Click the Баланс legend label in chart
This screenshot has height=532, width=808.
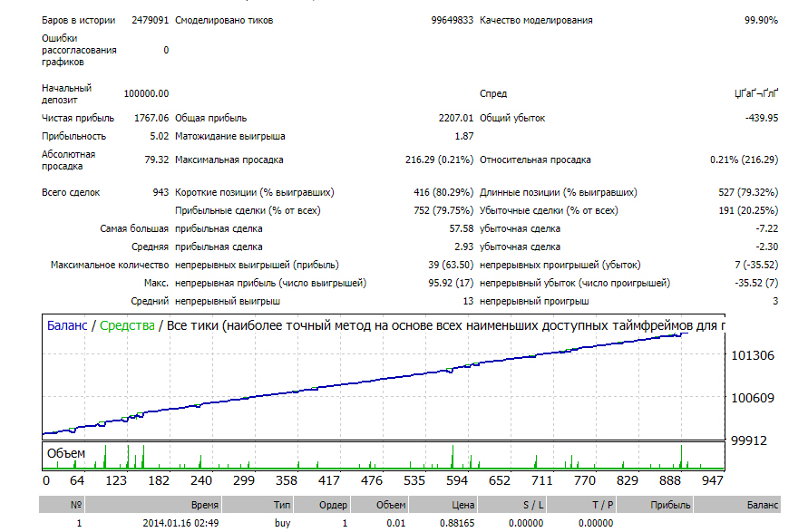pos(67,326)
